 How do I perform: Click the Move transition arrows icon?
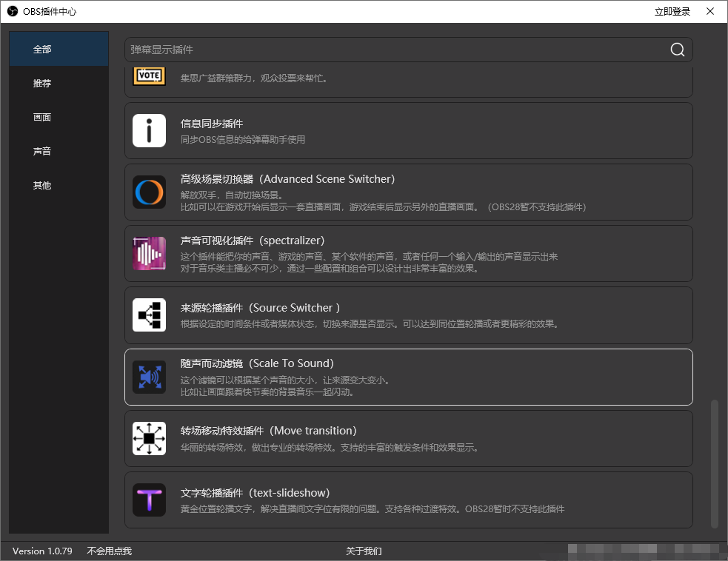point(149,438)
